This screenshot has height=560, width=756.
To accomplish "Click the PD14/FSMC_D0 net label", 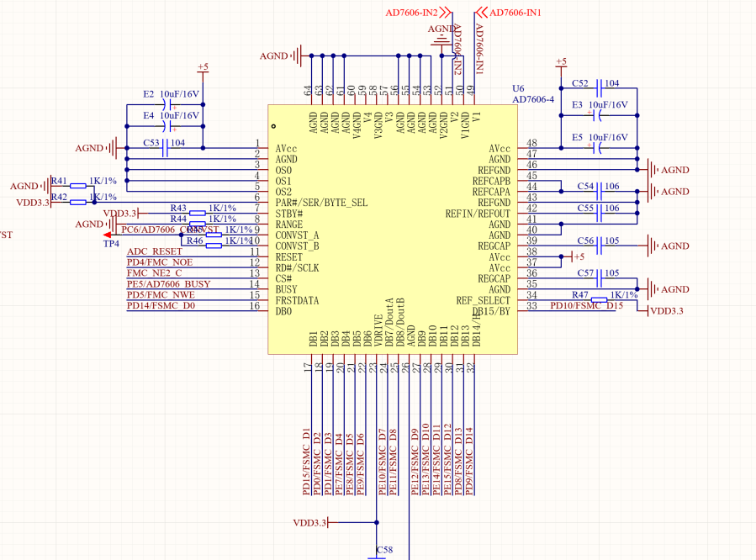I will point(161,305).
